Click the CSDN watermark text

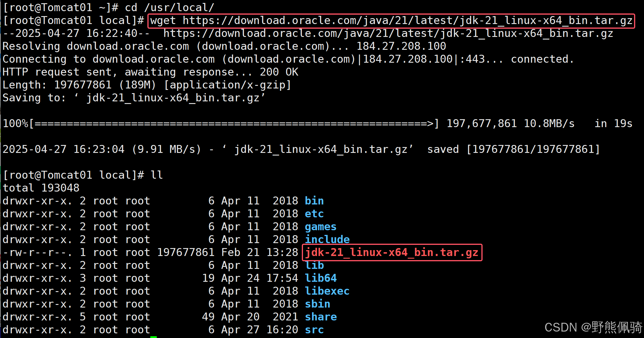point(593,327)
